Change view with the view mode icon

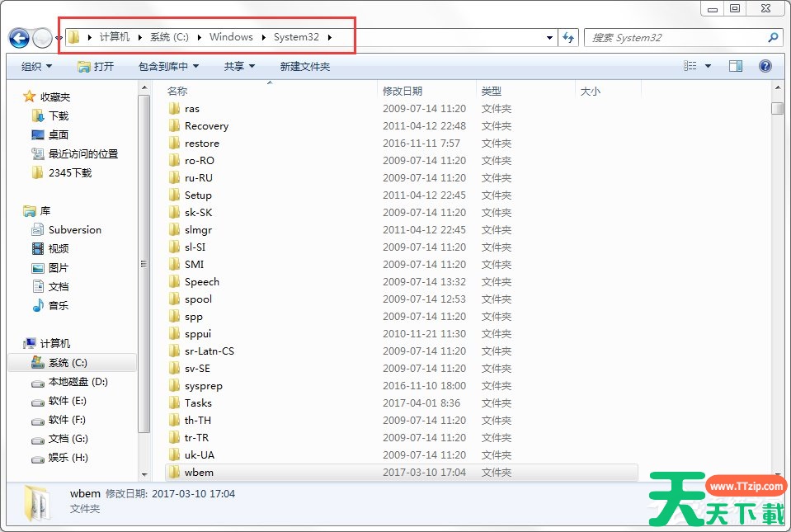click(x=690, y=66)
